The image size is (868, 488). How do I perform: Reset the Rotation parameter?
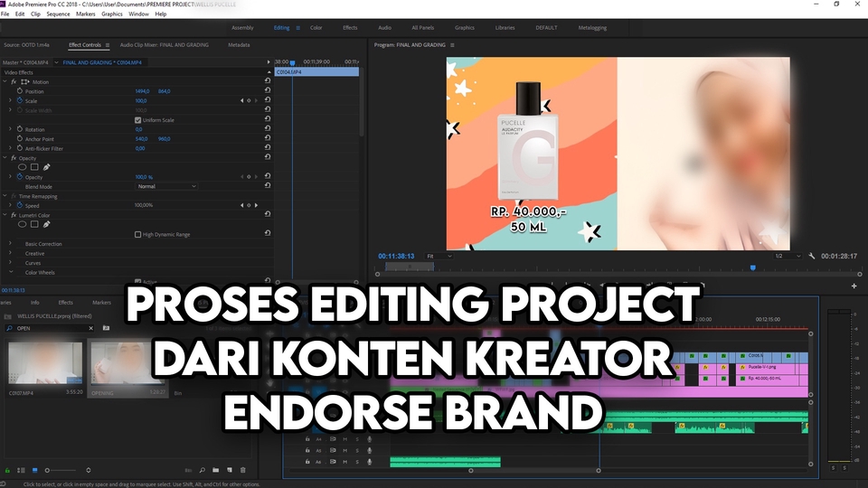click(x=268, y=128)
